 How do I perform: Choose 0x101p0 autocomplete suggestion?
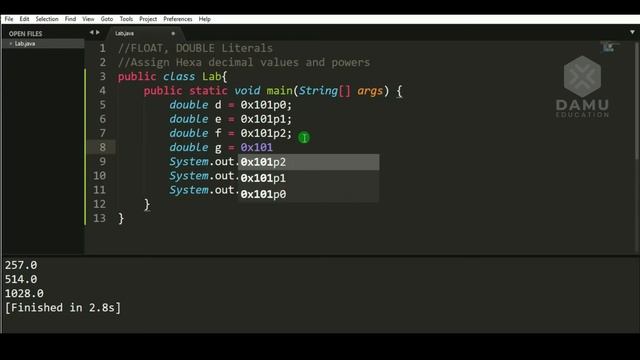pyautogui.click(x=309, y=194)
